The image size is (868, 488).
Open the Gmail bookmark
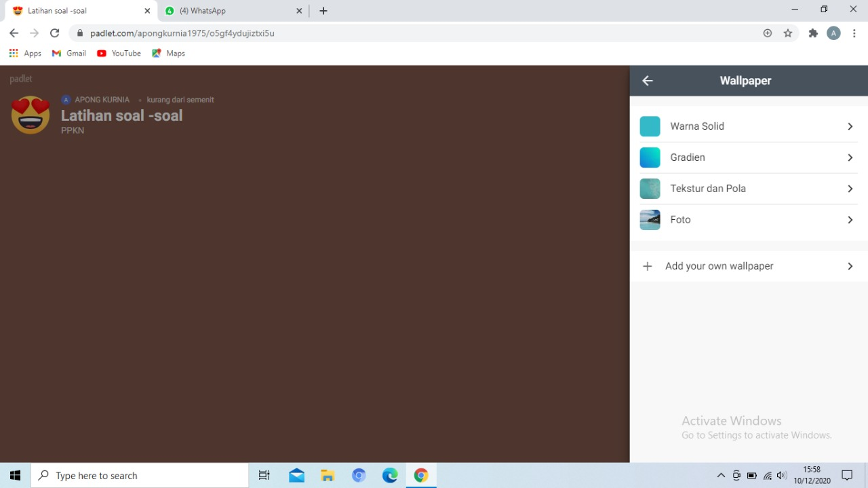pos(69,54)
